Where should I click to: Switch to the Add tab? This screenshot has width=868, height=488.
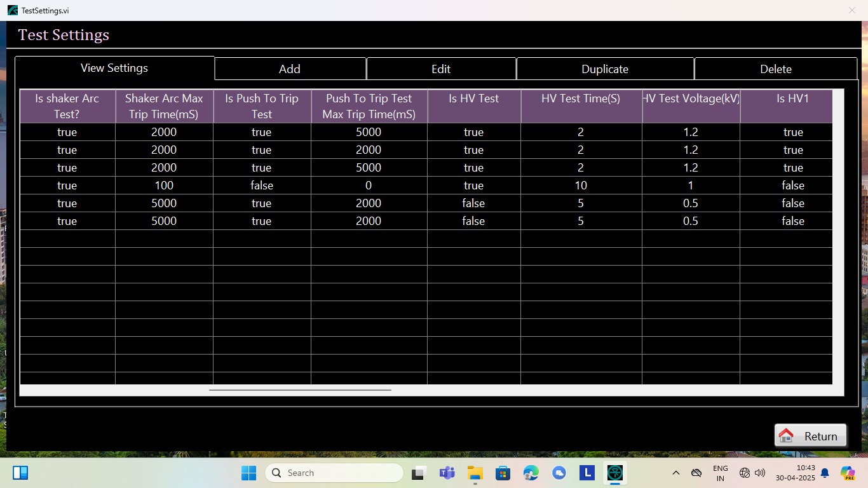point(290,69)
